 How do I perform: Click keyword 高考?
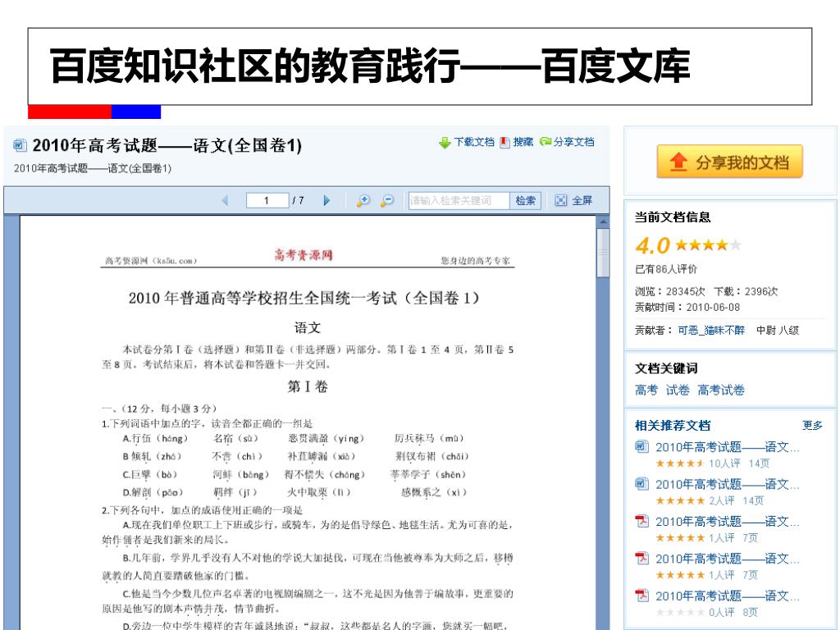[x=646, y=390]
